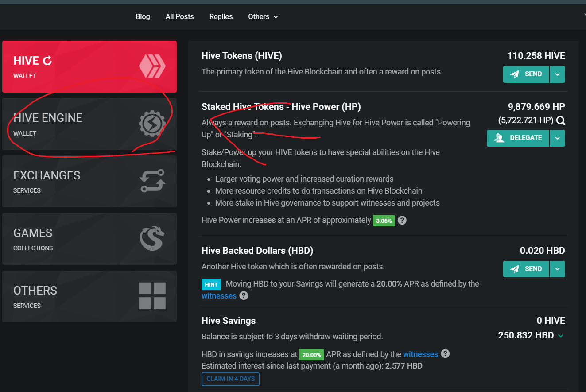Expand the dropdown next to HIVE Send
Viewport: 586px width, 392px height.
coord(557,74)
